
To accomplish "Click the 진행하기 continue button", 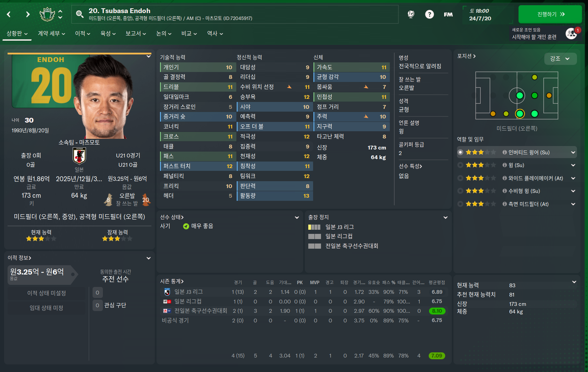I will (550, 14).
